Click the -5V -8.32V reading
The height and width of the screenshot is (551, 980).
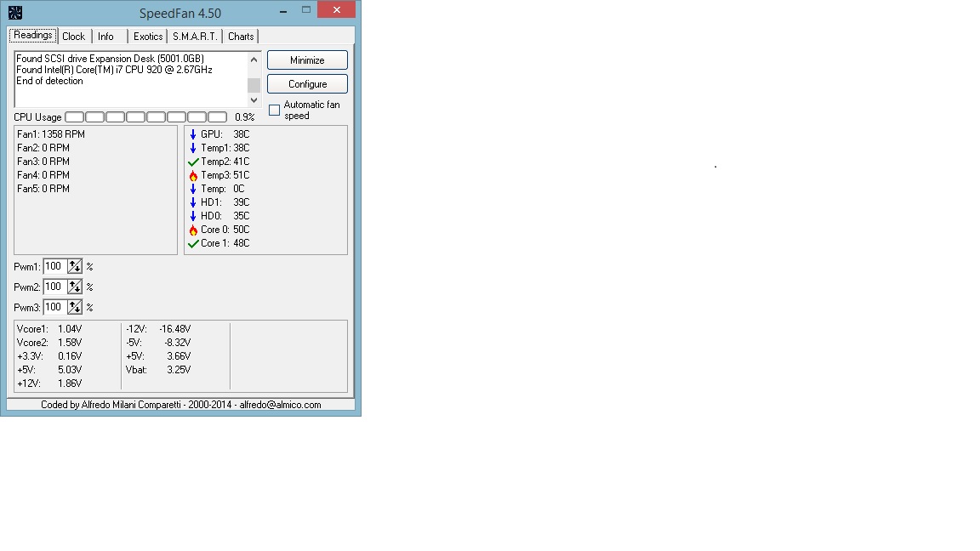[x=159, y=343]
